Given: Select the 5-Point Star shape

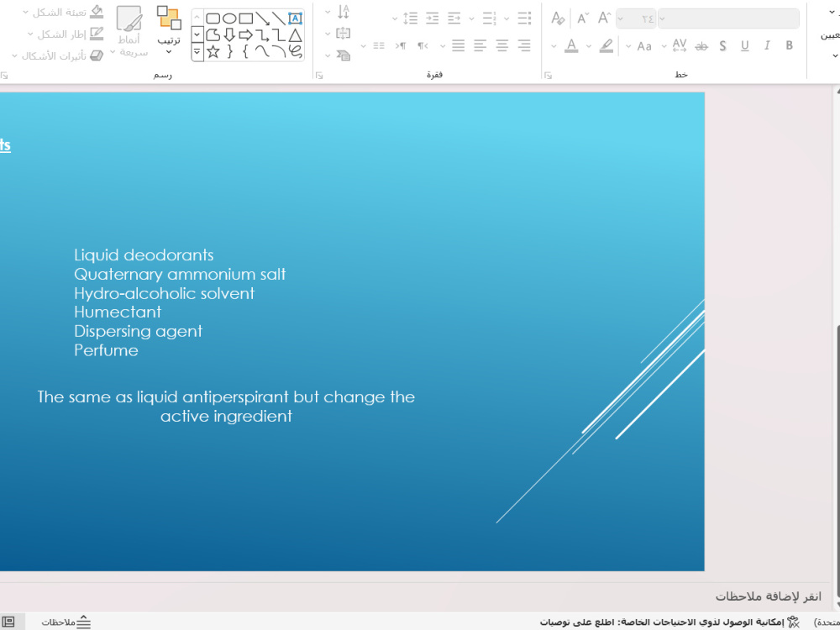Looking at the screenshot, I should point(213,51).
